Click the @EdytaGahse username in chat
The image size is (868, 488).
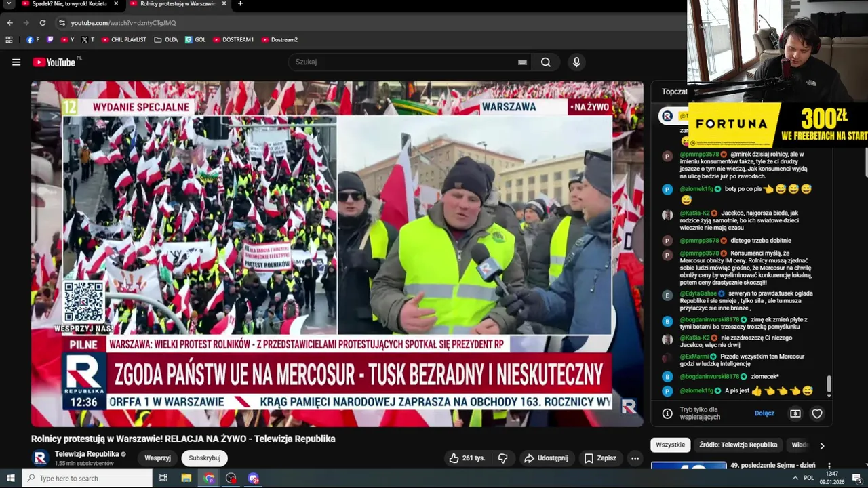(698, 293)
